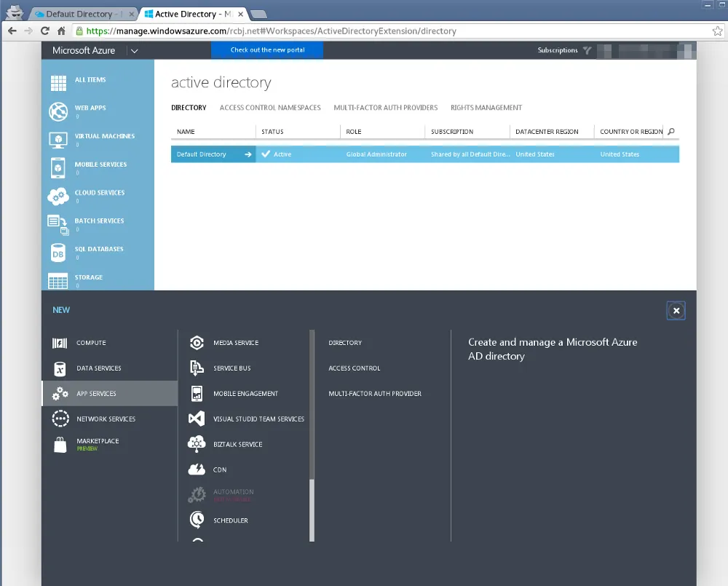Image resolution: width=728 pixels, height=586 pixels.
Task: Open the Cloud Services gear-cloud icon
Action: [x=58, y=197]
